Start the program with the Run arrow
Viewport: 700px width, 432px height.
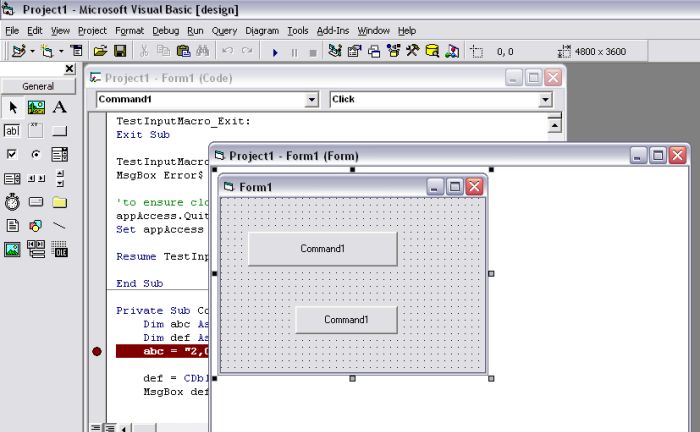[x=275, y=53]
